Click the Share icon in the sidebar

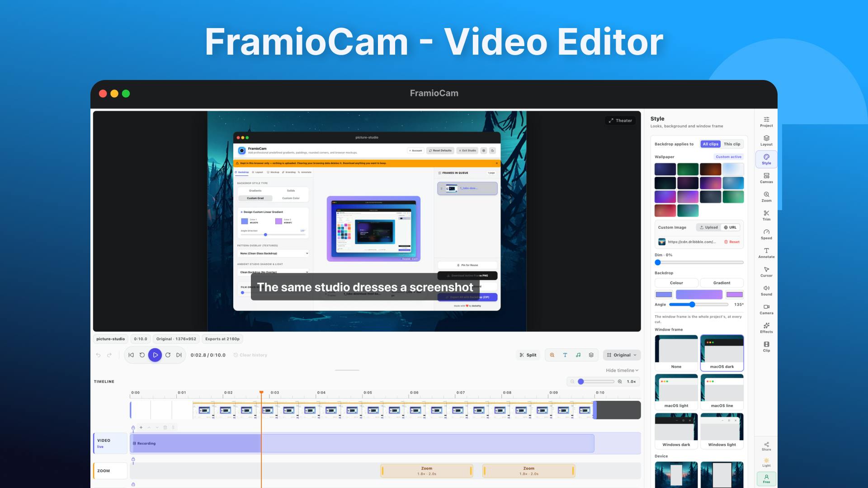766,446
